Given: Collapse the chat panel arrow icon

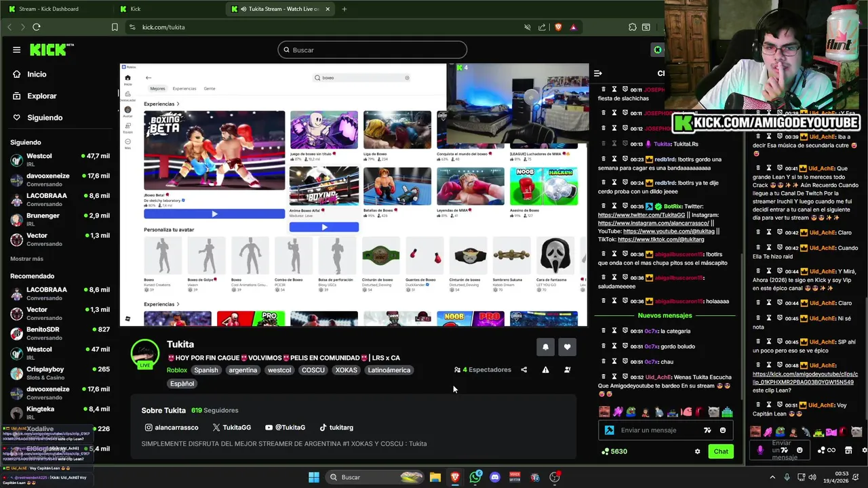Looking at the screenshot, I should tap(597, 73).
